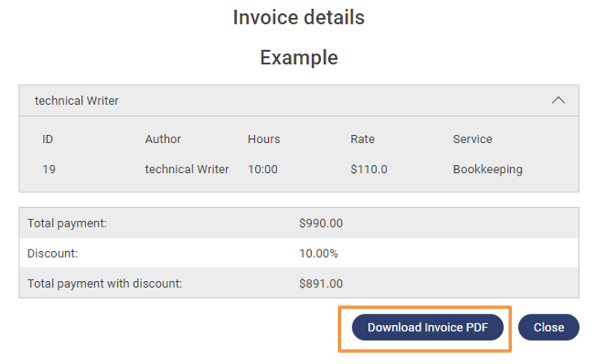The height and width of the screenshot is (364, 606).
Task: Click the Rate column header
Action: pos(362,139)
